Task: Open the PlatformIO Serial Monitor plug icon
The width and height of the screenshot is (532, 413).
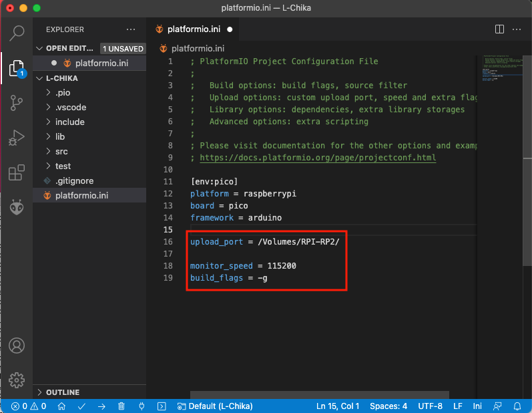Action: (x=141, y=406)
